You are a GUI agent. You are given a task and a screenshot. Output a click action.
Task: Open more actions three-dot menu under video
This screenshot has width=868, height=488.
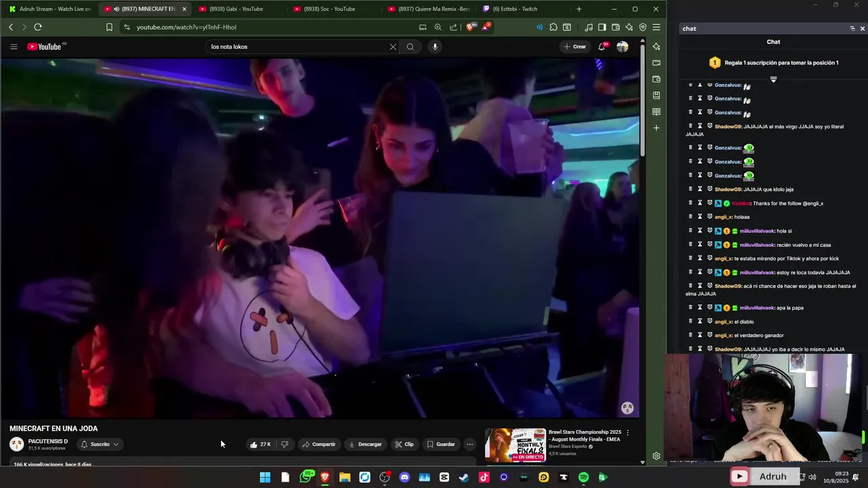pos(470,445)
